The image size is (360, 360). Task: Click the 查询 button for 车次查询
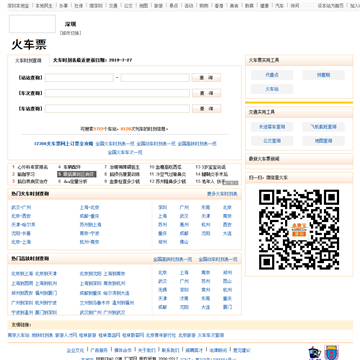(x=206, y=93)
